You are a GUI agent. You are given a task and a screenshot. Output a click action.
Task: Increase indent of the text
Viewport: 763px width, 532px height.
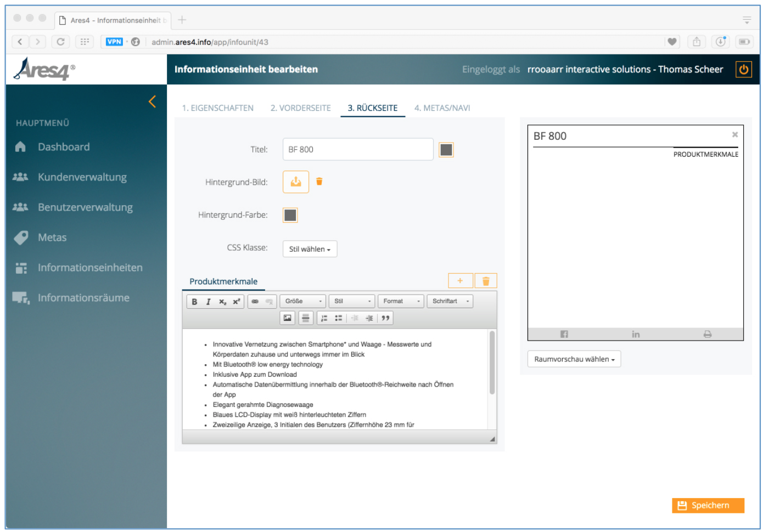point(369,318)
